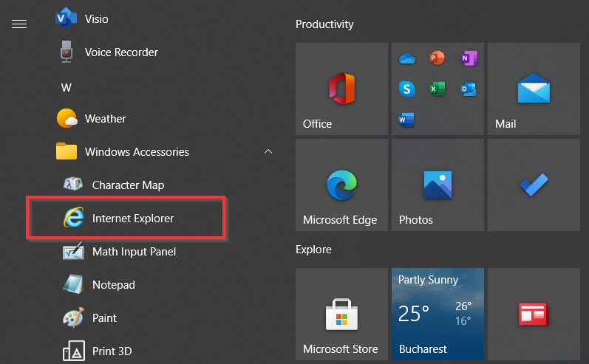Launch Math Input Panel
The height and width of the screenshot is (364, 589).
point(133,252)
